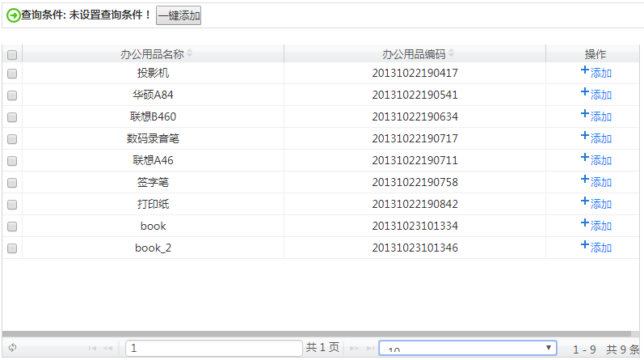Open the page size dropdown
The width and height of the screenshot is (644, 360).
tap(467, 348)
